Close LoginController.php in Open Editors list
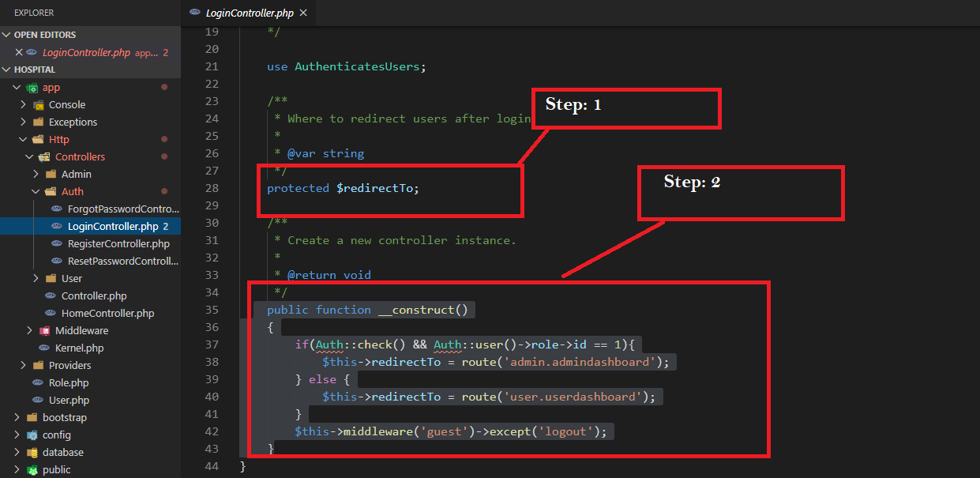This screenshot has width=980, height=478. click(19, 53)
